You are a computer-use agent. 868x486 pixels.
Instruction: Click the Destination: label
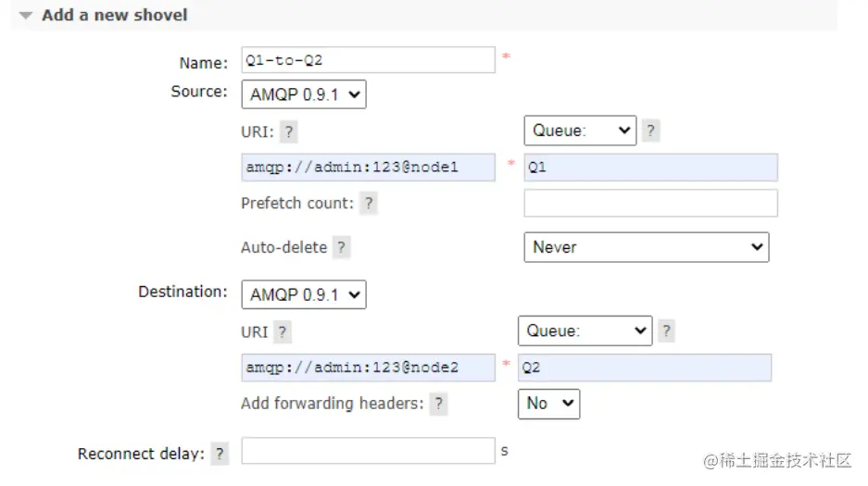182,292
